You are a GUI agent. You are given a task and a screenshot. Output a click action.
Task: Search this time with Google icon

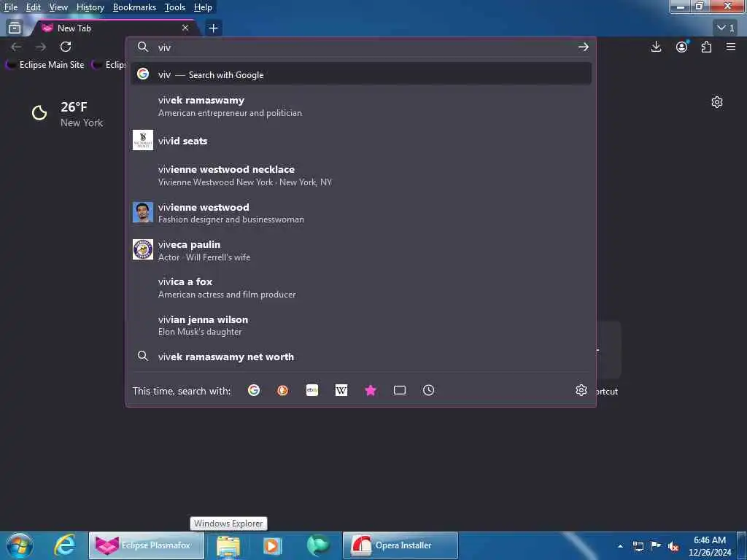pyautogui.click(x=254, y=391)
